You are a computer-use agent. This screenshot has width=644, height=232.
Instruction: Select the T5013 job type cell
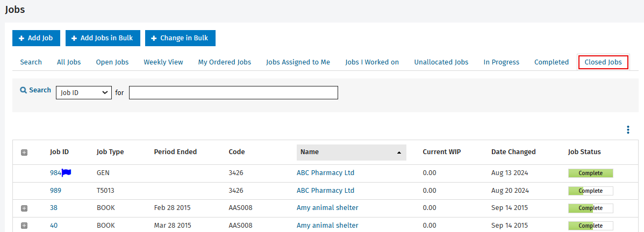pos(105,191)
